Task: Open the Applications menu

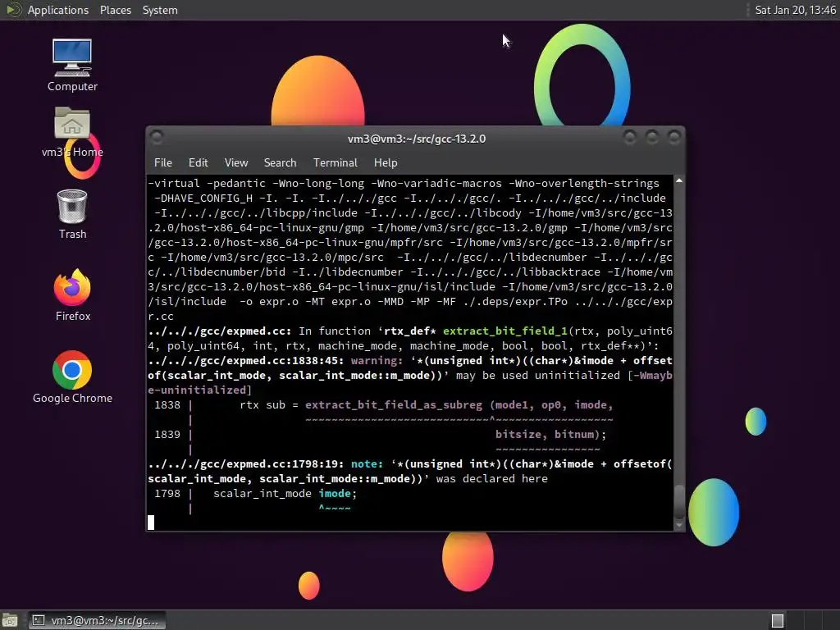Action: pyautogui.click(x=58, y=10)
